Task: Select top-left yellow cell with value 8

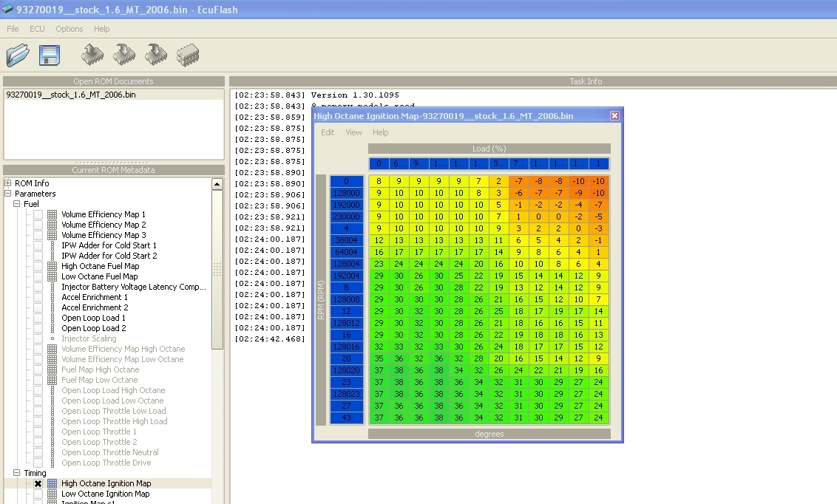Action: click(379, 181)
